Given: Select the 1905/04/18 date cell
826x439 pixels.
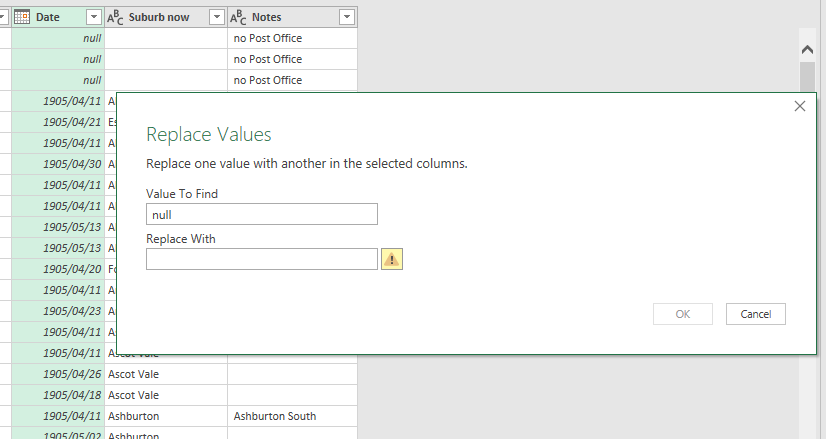Looking at the screenshot, I should tap(58, 395).
